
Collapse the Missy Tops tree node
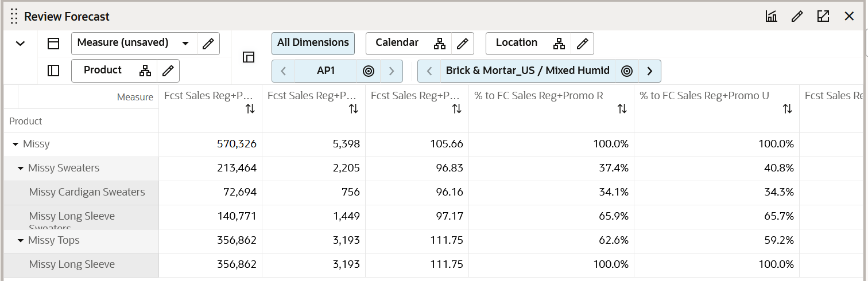pos(21,241)
